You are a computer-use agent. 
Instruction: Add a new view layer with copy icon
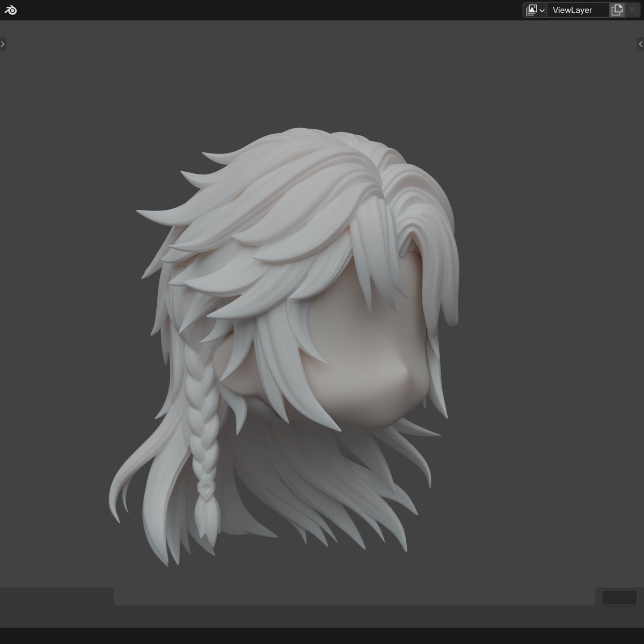tap(617, 10)
